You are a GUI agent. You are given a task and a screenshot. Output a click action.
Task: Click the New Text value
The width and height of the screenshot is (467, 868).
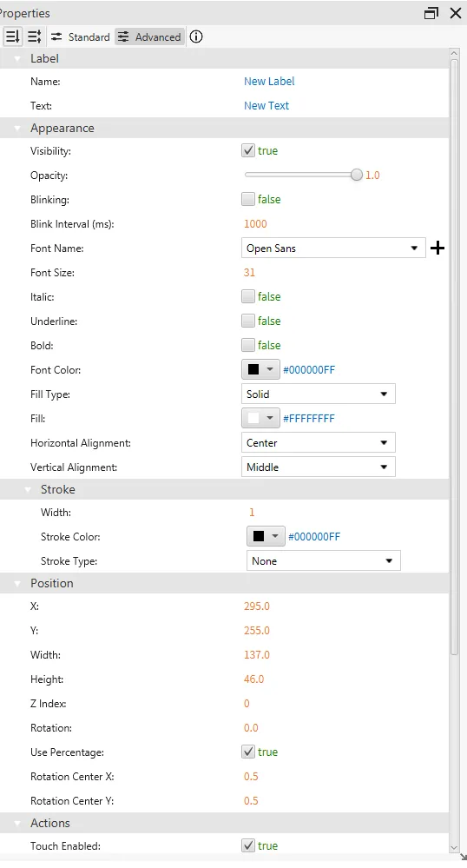click(x=266, y=106)
